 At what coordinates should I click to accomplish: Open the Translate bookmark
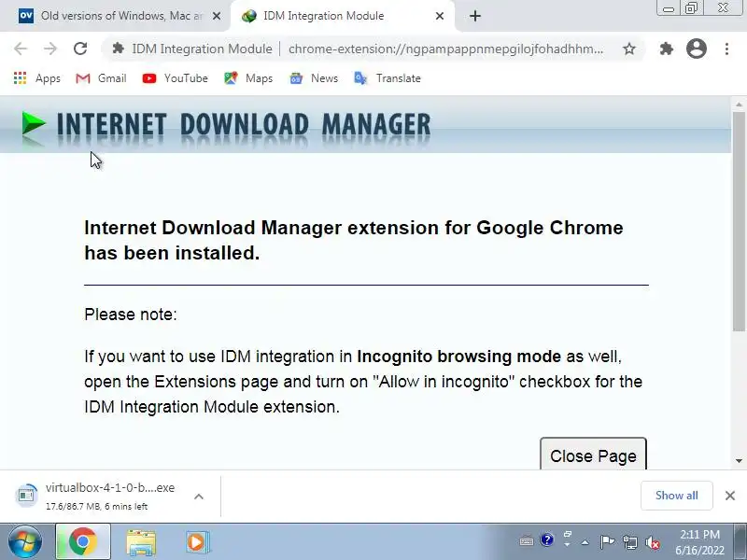(388, 78)
